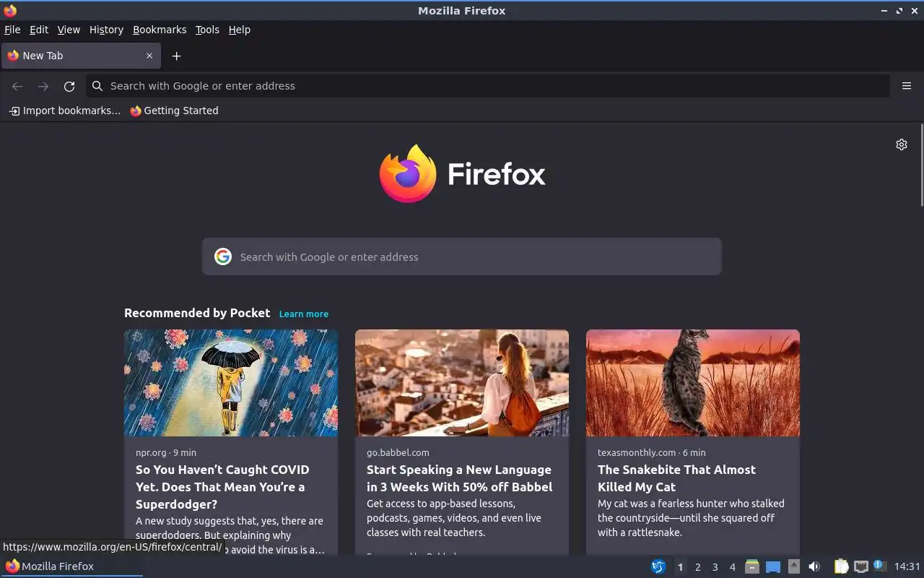The height and width of the screenshot is (578, 924).
Task: Click the reload page button
Action: (69, 86)
